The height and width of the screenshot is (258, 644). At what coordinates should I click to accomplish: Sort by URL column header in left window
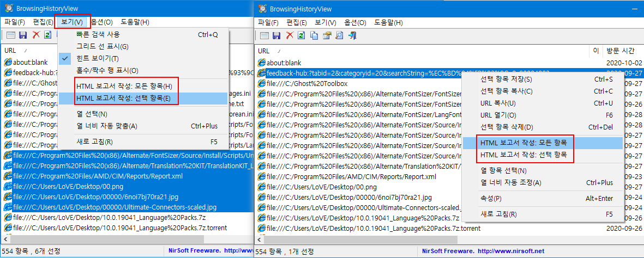[x=11, y=51]
